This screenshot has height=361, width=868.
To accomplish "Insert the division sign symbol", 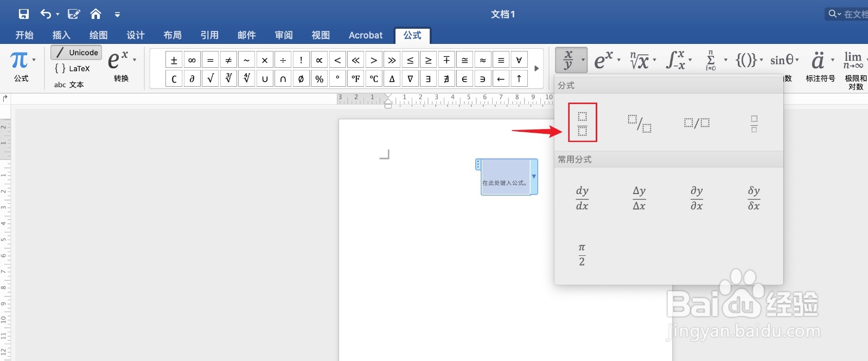I will point(283,60).
